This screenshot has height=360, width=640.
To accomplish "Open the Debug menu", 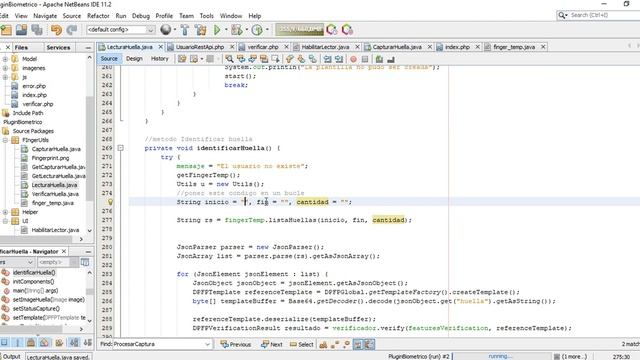I will 141,16.
